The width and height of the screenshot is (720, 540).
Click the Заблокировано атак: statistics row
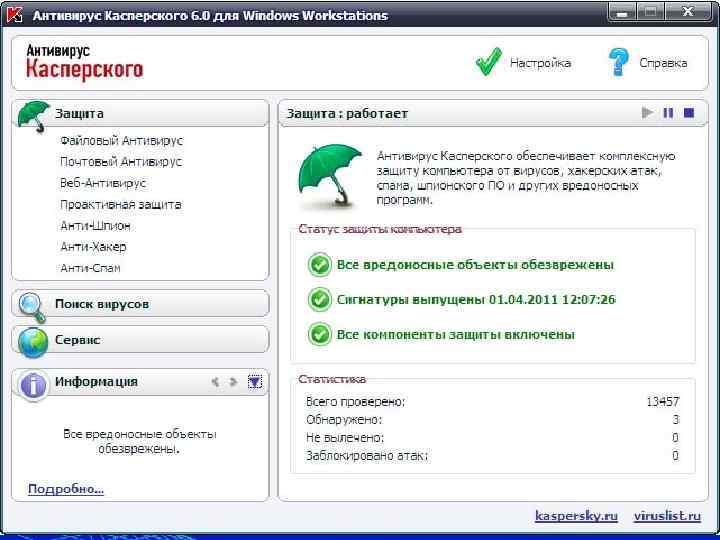(492, 456)
